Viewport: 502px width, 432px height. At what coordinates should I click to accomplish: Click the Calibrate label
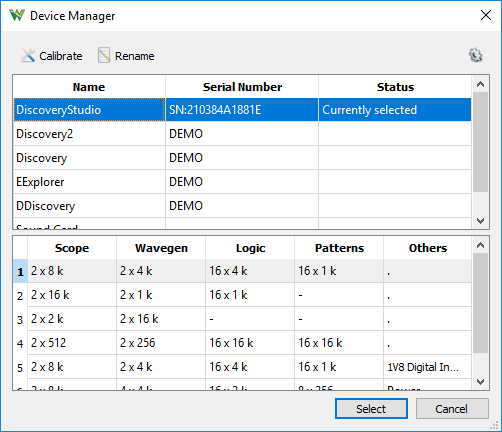coord(61,56)
